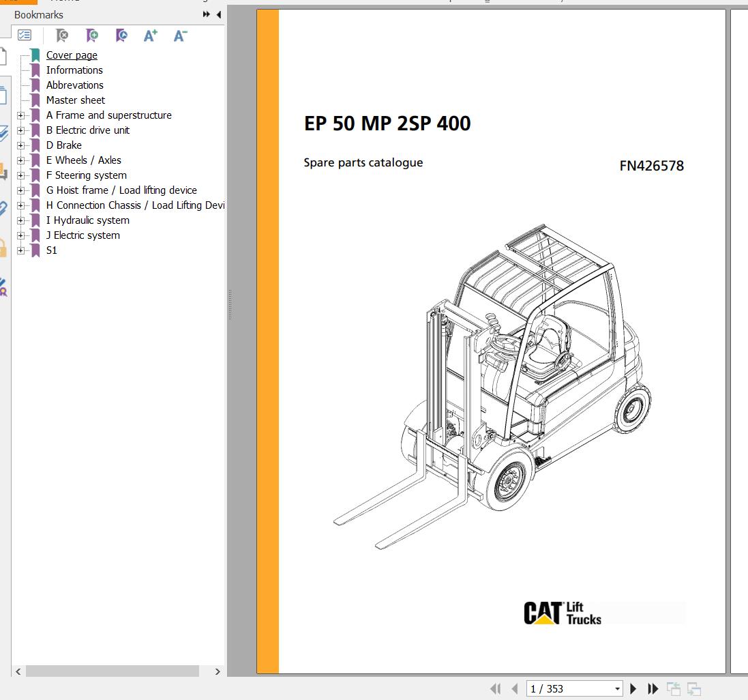Click the previous view icon
Viewport: 748px width, 700px height.
coord(674,688)
